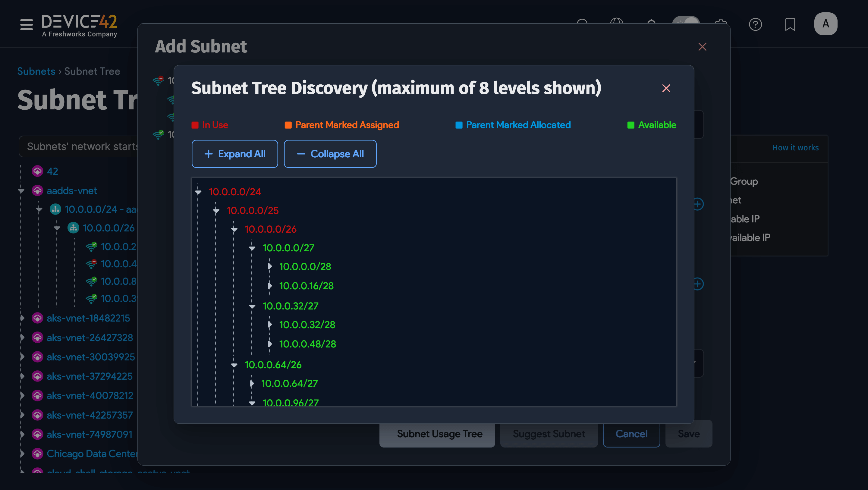
Task: Expand the aks-vnet-18482215 node
Action: pos(22,318)
